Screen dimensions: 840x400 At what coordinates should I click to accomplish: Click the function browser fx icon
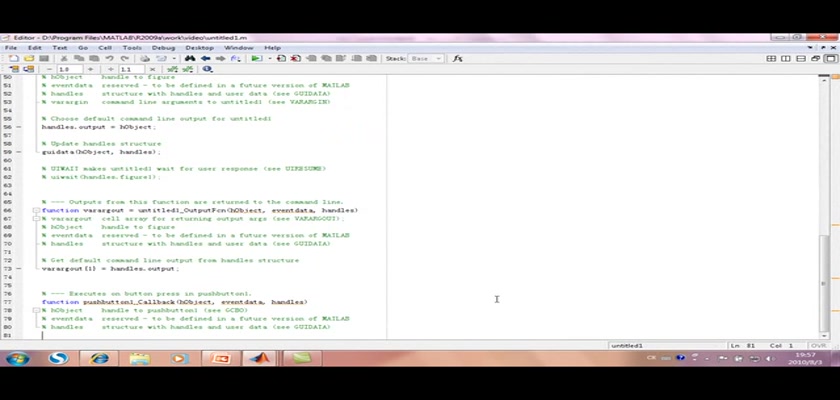click(457, 58)
